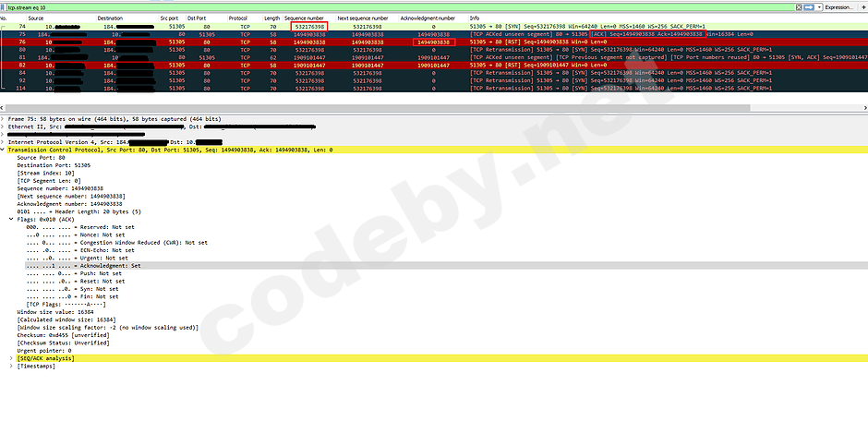Open the Expression… filter builder

coord(838,7)
